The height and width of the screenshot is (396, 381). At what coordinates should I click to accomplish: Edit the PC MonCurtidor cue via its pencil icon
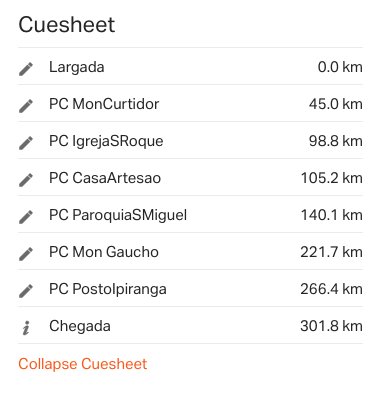pos(26,106)
